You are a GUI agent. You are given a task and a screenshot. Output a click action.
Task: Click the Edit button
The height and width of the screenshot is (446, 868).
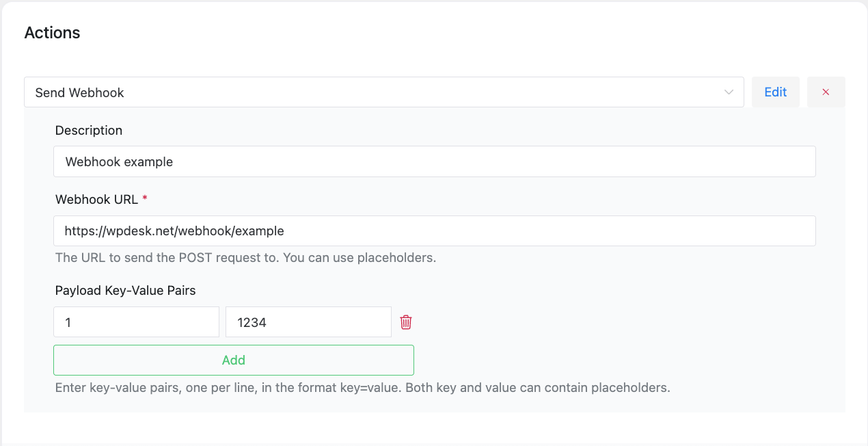tap(775, 92)
